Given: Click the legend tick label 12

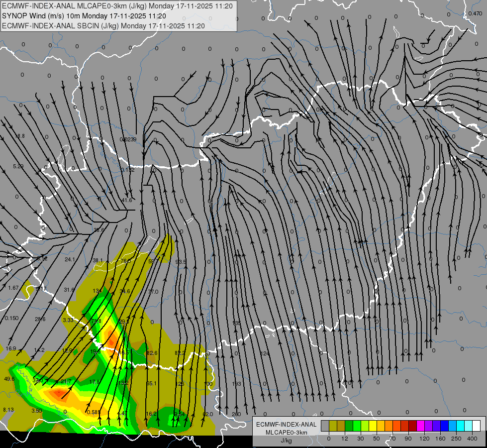Looking at the screenshot, I should [x=344, y=439].
